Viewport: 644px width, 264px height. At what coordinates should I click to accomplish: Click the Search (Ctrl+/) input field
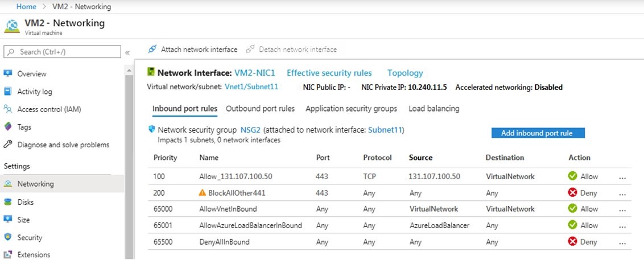(63, 52)
